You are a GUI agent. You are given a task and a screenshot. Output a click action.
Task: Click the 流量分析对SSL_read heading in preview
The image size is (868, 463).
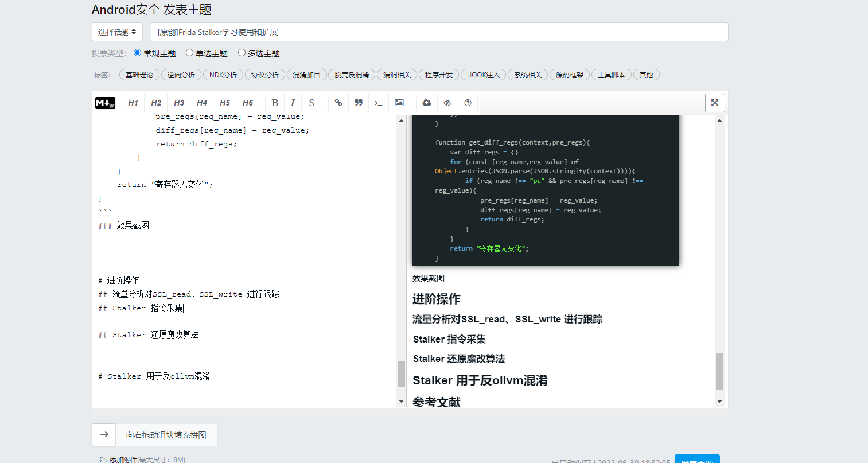click(508, 320)
